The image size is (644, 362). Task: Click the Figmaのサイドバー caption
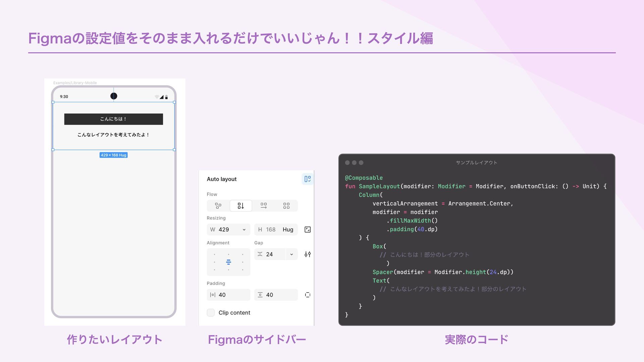257,340
